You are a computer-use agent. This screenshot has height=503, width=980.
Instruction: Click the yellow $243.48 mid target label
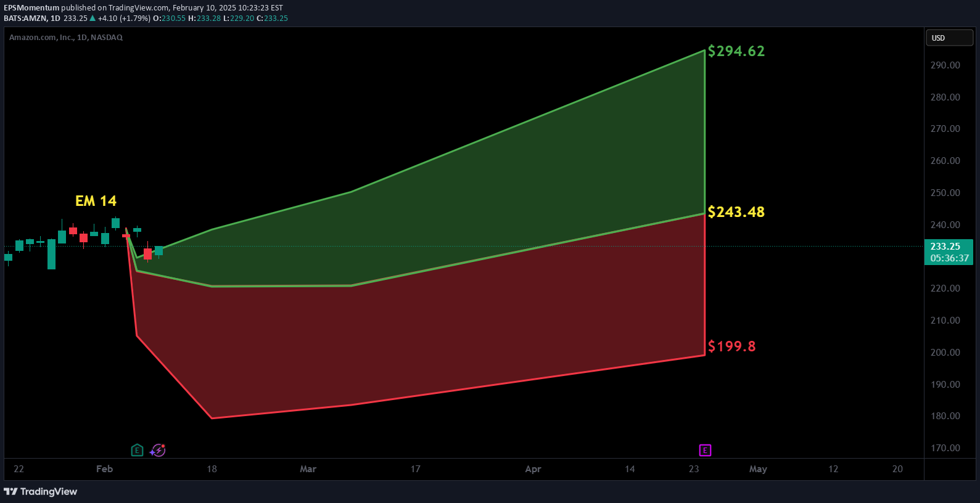click(x=736, y=212)
